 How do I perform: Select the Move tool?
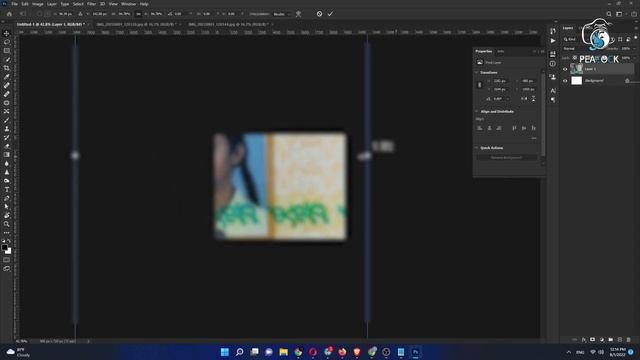[7, 33]
